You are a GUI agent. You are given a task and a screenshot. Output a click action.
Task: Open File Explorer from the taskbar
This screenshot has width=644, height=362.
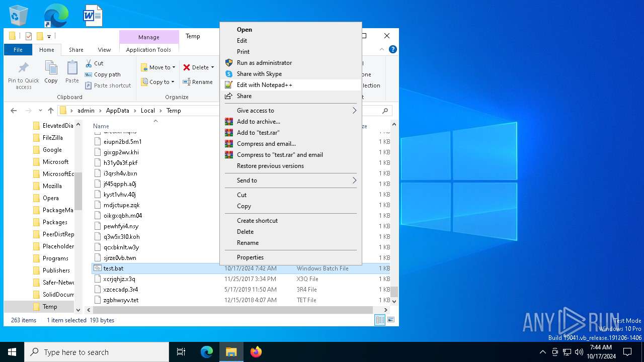(231, 352)
